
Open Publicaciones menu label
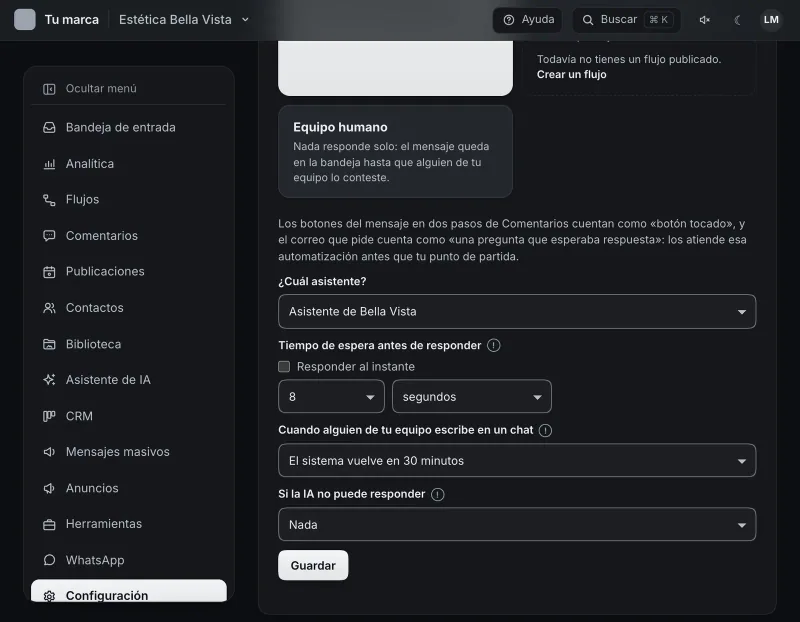(x=105, y=271)
